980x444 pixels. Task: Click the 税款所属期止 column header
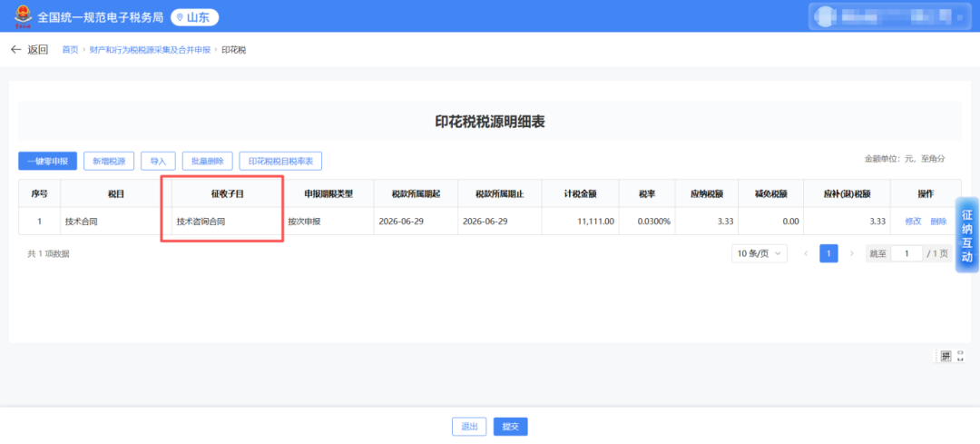(499, 194)
